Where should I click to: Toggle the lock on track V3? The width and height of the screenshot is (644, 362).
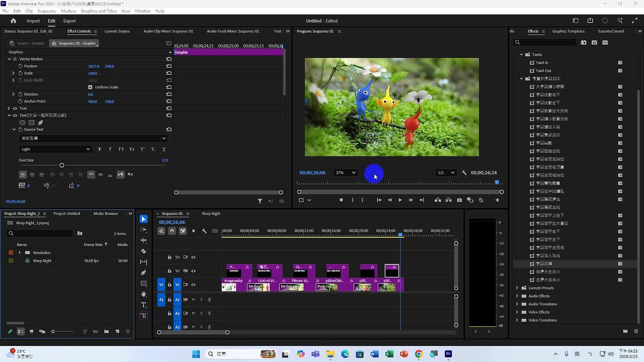[170, 257]
